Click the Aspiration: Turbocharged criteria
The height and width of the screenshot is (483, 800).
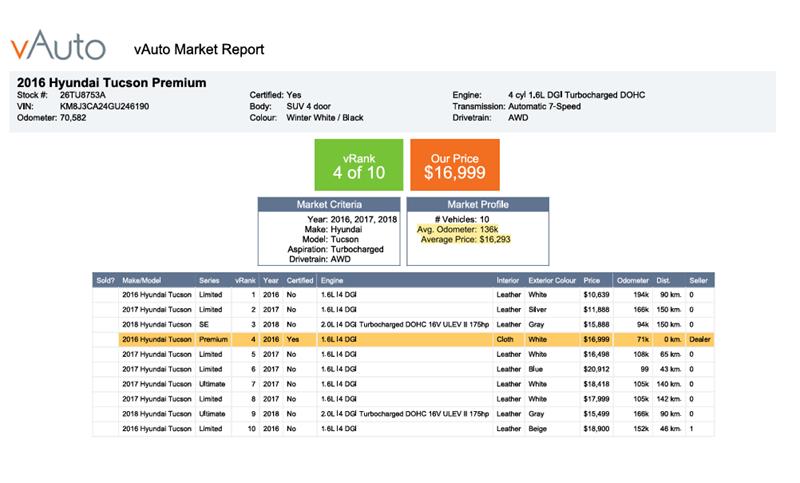point(336,249)
